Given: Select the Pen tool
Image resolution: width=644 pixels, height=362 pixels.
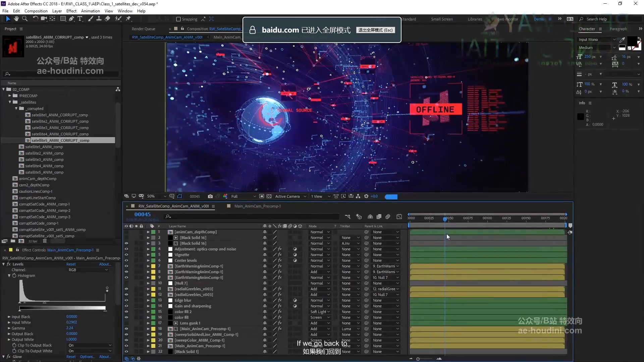Looking at the screenshot, I should [71, 19].
